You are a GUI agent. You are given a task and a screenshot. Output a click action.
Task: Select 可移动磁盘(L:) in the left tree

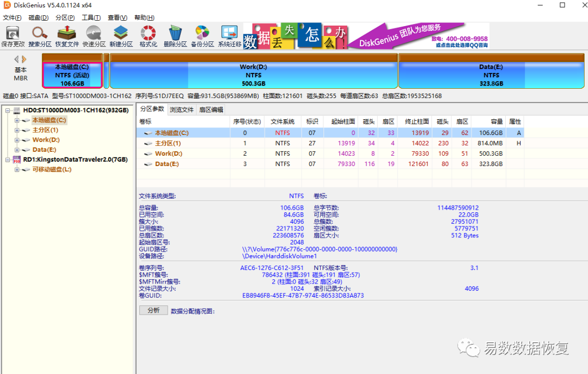[52, 169]
